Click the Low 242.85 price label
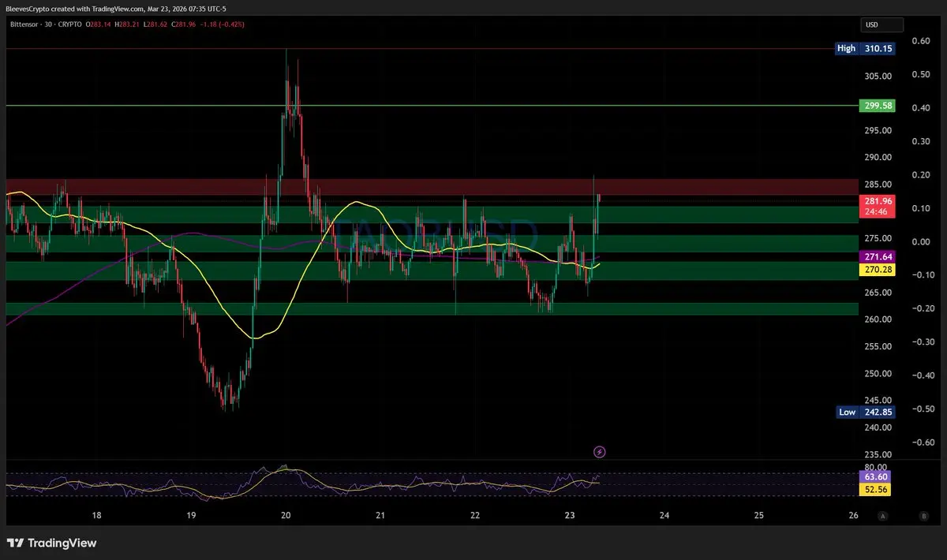The image size is (947, 560). click(x=867, y=412)
